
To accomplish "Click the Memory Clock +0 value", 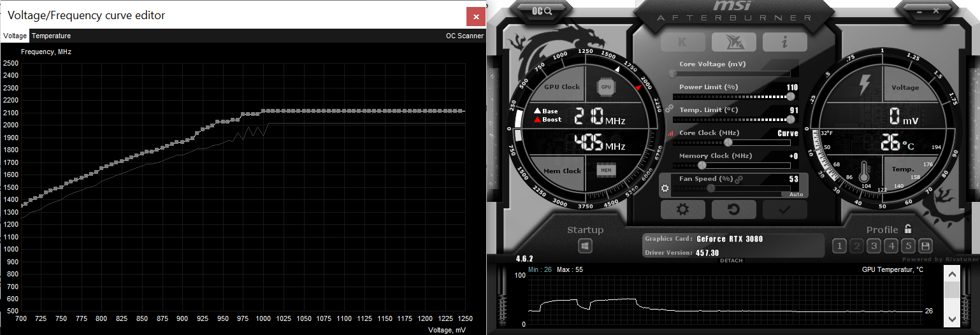I will (793, 156).
